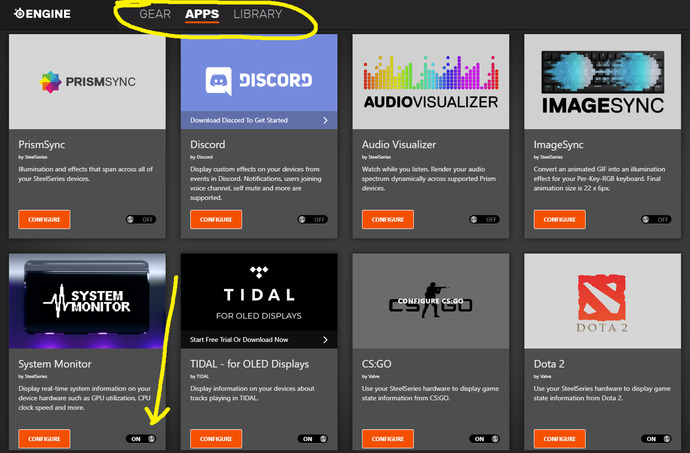690x453 pixels.
Task: Click the Discord title text
Action: (x=207, y=144)
